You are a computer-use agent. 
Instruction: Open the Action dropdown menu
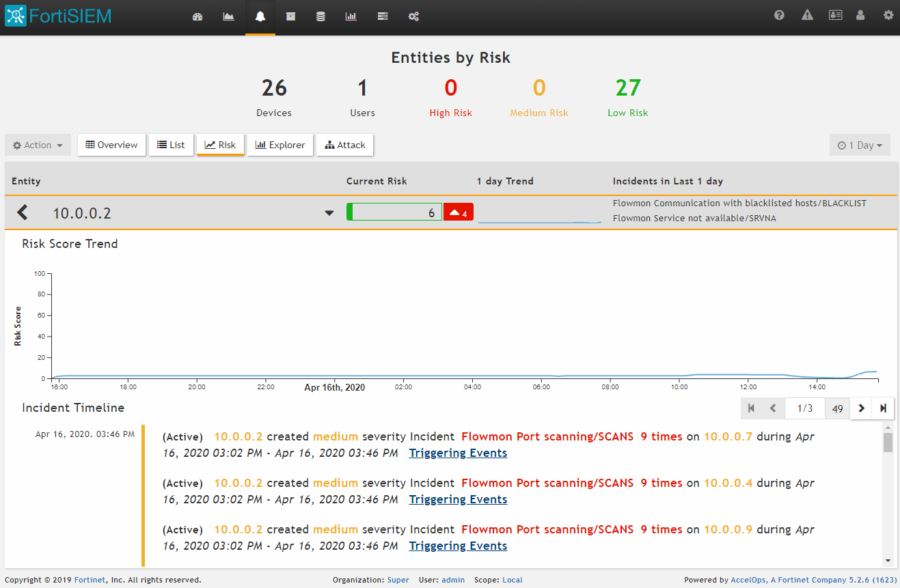point(38,145)
